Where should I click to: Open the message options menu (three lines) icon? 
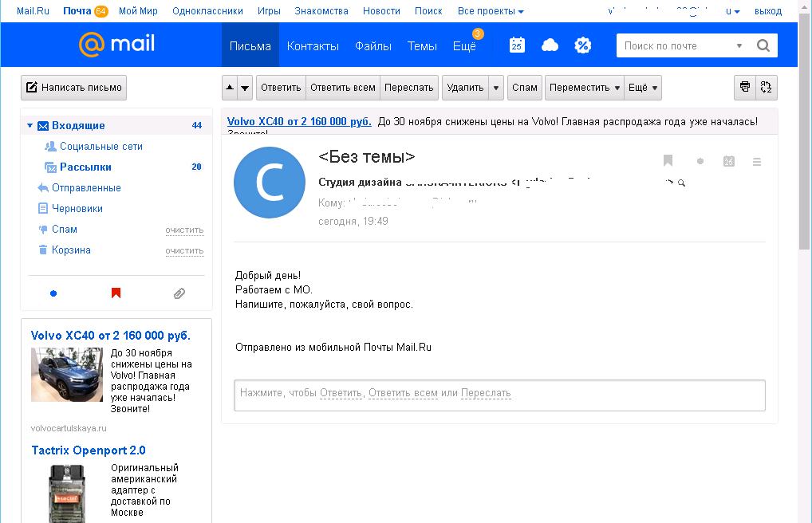(757, 161)
